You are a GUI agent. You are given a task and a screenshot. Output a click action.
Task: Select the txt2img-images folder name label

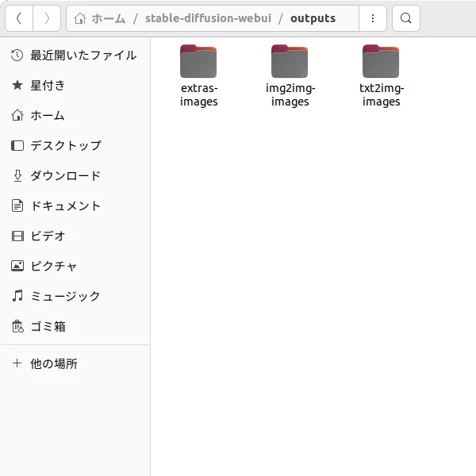[382, 94]
